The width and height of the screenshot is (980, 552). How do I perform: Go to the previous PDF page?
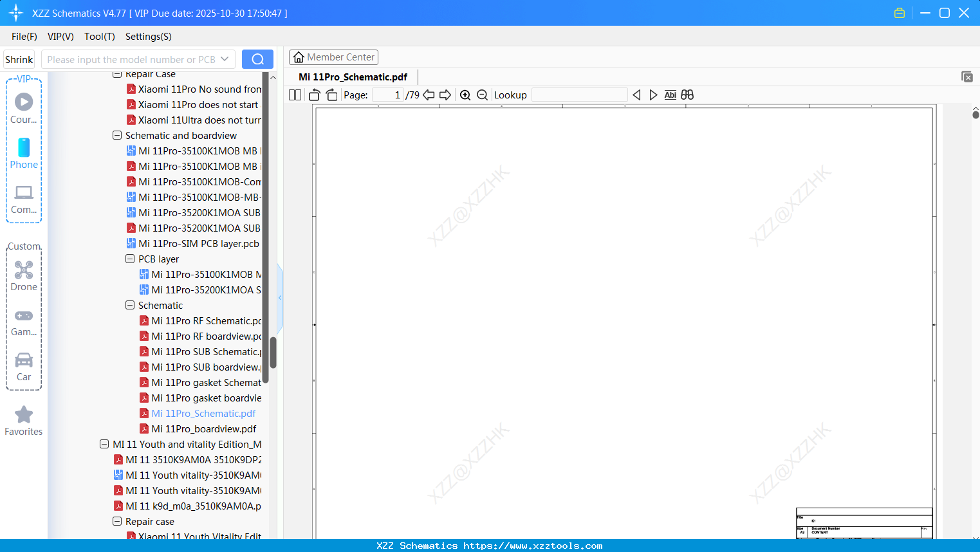tap(429, 95)
